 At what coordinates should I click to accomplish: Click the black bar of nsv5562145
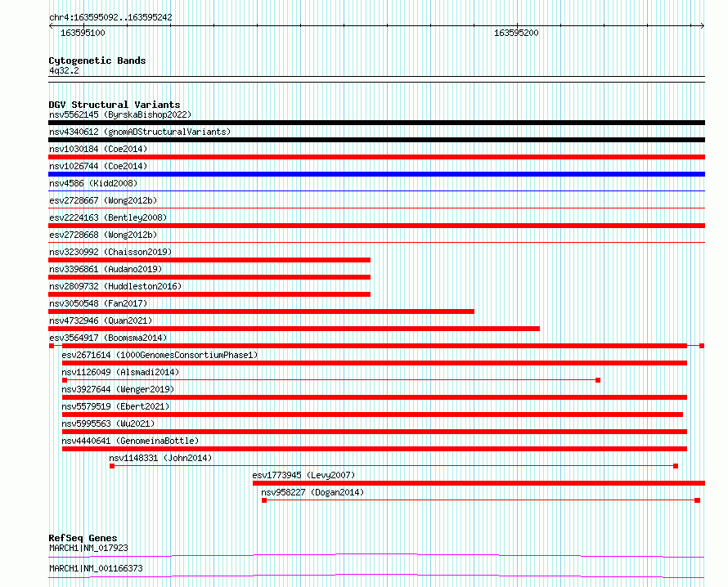tap(376, 123)
